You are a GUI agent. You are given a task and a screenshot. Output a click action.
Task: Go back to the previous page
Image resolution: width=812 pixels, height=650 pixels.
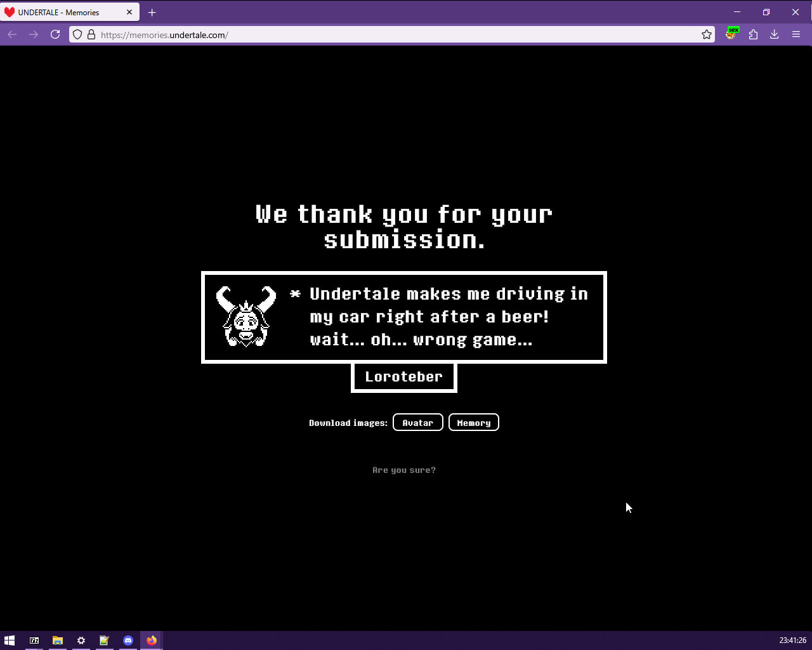pyautogui.click(x=12, y=35)
